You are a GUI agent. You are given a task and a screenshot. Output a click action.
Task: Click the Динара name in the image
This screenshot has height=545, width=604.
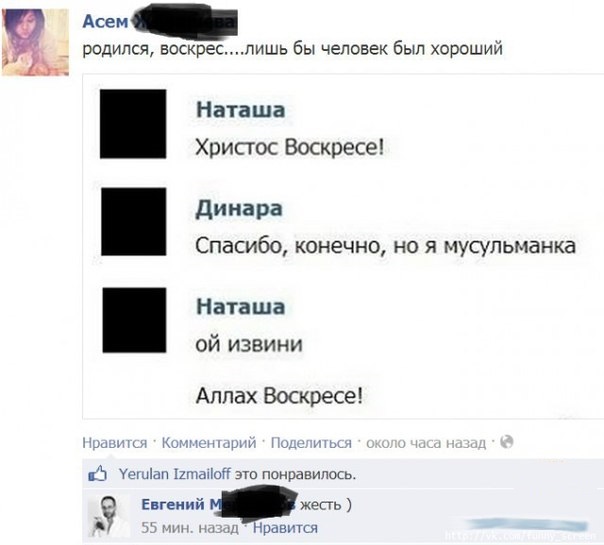point(239,209)
